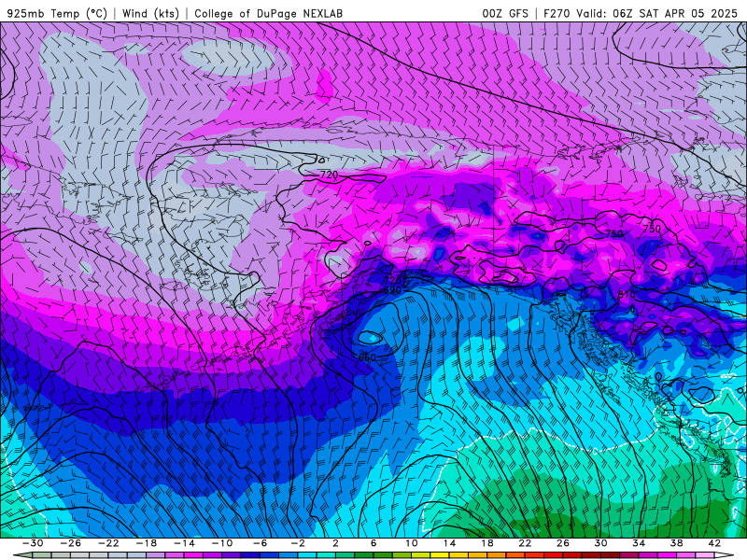Click the "-18" temperature scale label

tap(147, 543)
